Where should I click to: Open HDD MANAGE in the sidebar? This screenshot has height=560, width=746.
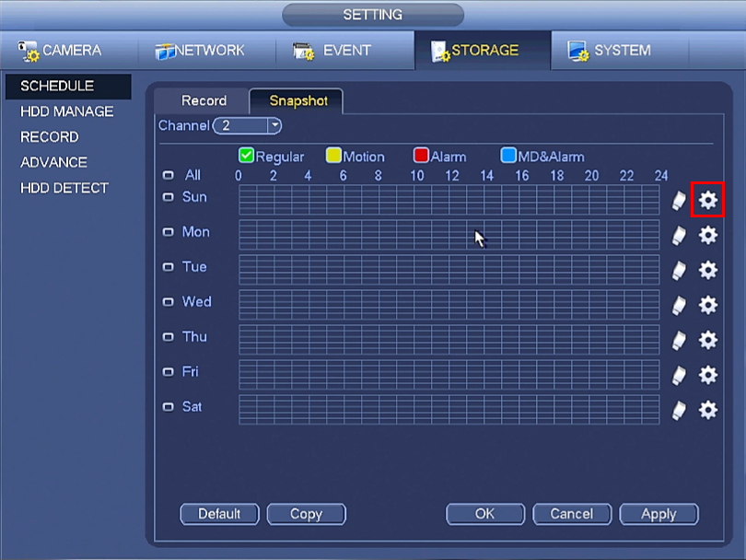(67, 111)
